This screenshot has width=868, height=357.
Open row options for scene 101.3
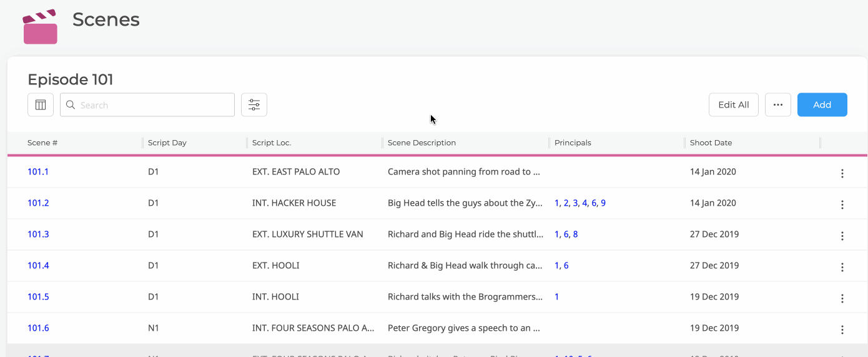[x=842, y=236]
